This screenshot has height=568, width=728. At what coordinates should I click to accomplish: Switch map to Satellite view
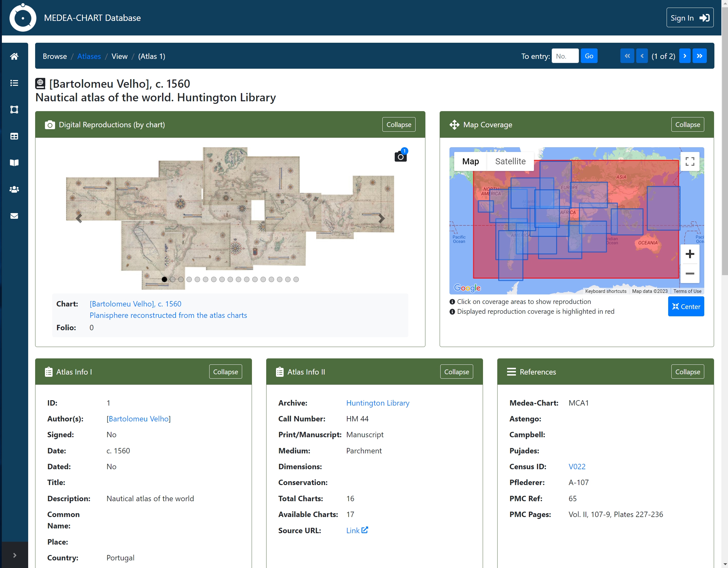510,162
